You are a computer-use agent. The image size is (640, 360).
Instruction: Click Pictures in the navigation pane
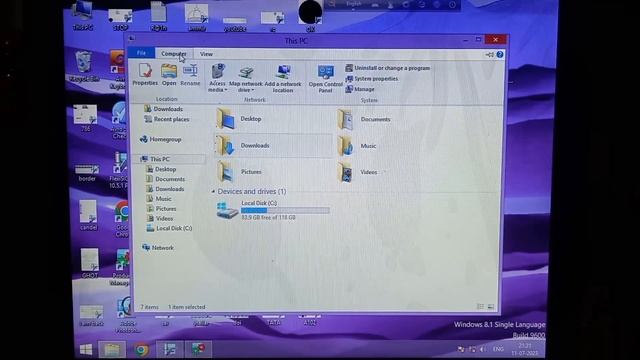161,209
